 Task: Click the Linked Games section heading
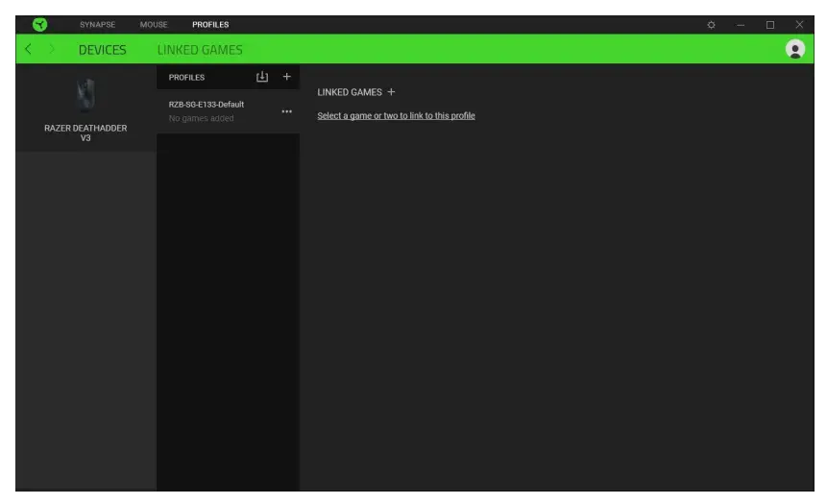(x=350, y=92)
